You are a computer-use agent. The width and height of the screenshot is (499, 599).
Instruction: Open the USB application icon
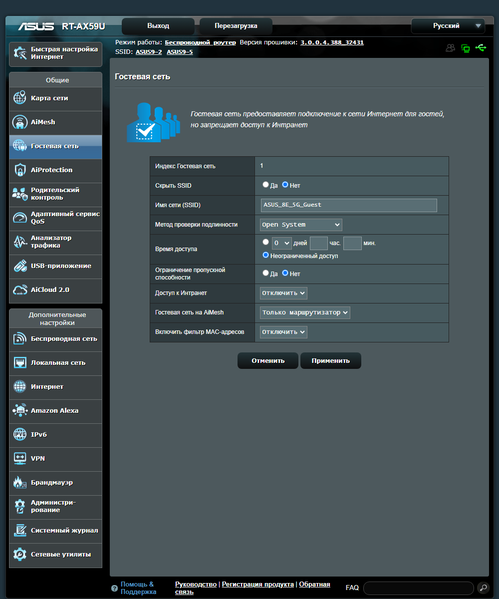20,266
